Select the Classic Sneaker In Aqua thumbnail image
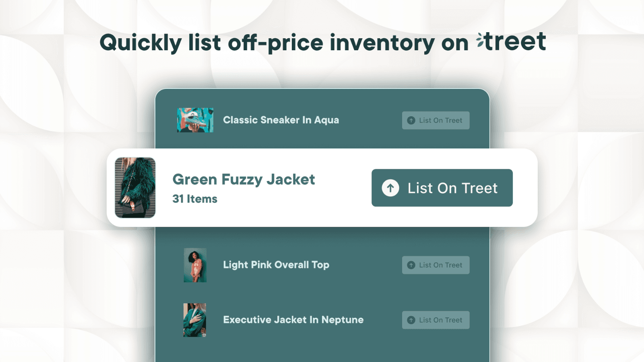Viewport: 644px width, 362px height. 195,120
